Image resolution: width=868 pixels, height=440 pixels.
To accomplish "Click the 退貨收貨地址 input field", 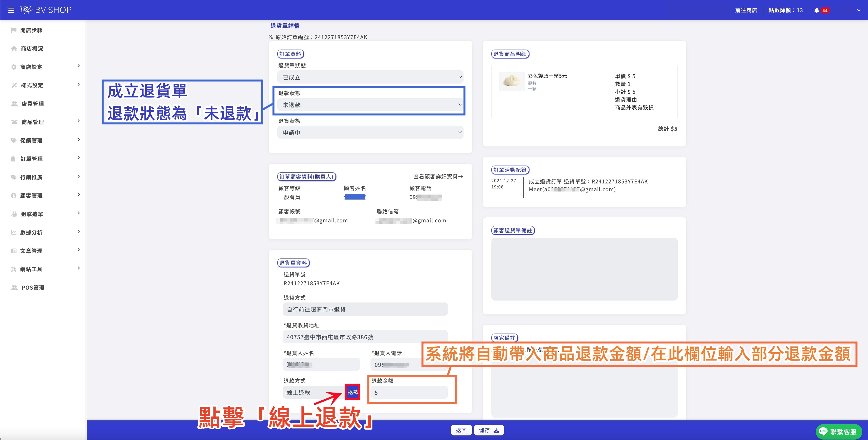I will pyautogui.click(x=365, y=337).
